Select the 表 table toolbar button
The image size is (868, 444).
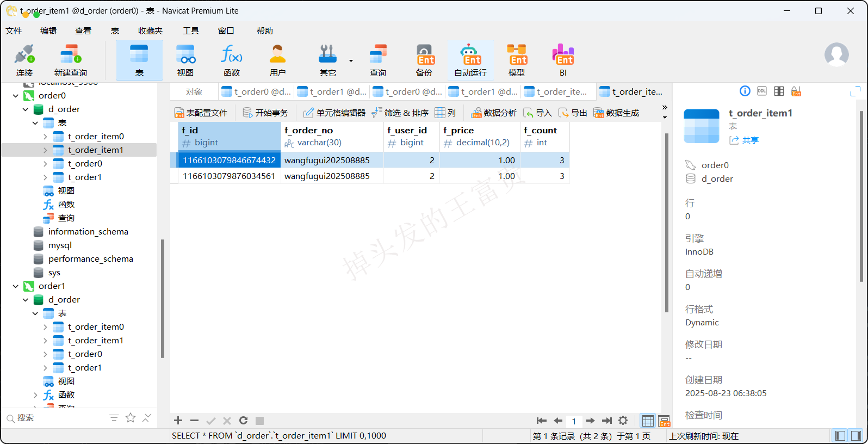[x=139, y=60]
